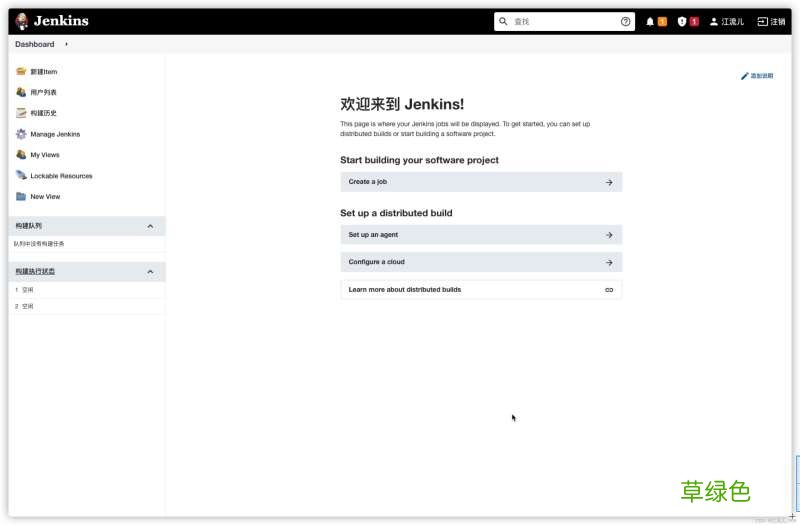Image resolution: width=800 pixels, height=525 pixels.
Task: Click the Create a job button
Action: [480, 182]
